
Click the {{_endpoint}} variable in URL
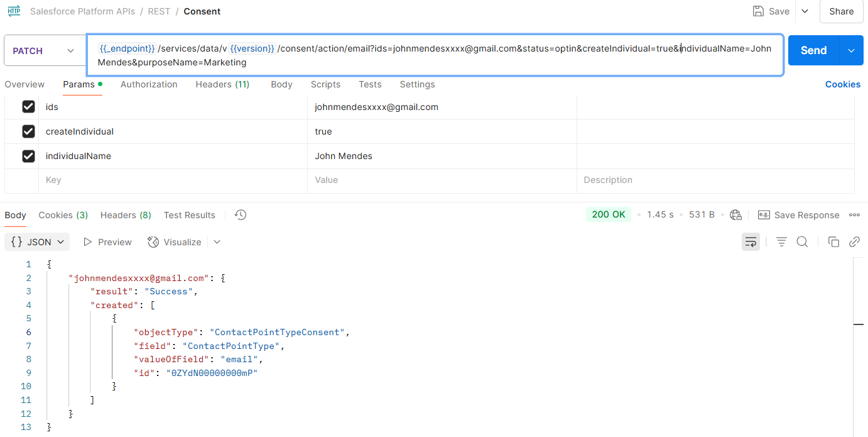point(127,48)
